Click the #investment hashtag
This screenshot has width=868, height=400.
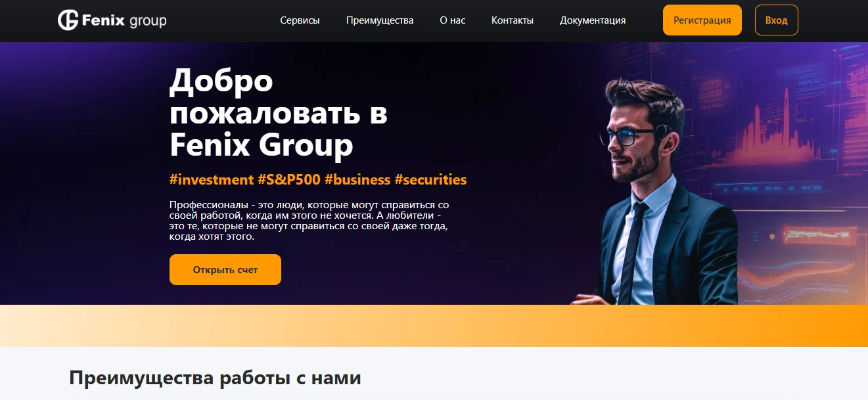[212, 179]
